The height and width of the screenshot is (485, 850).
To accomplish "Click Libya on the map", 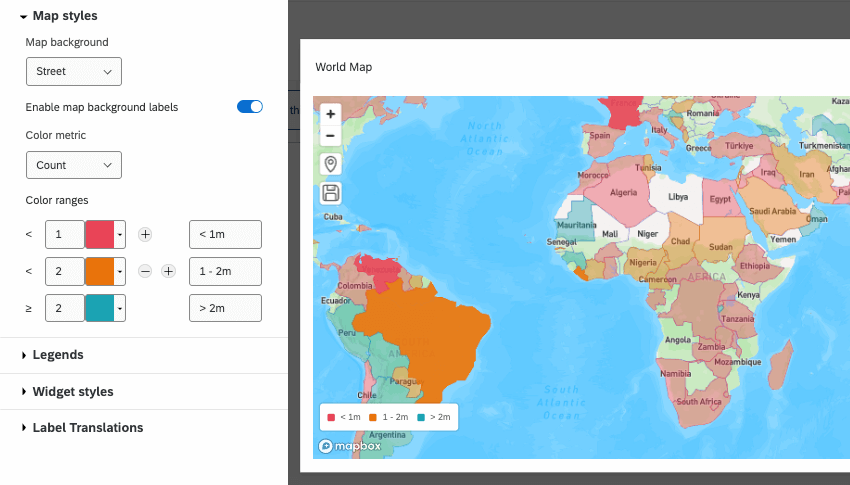I will [x=678, y=197].
